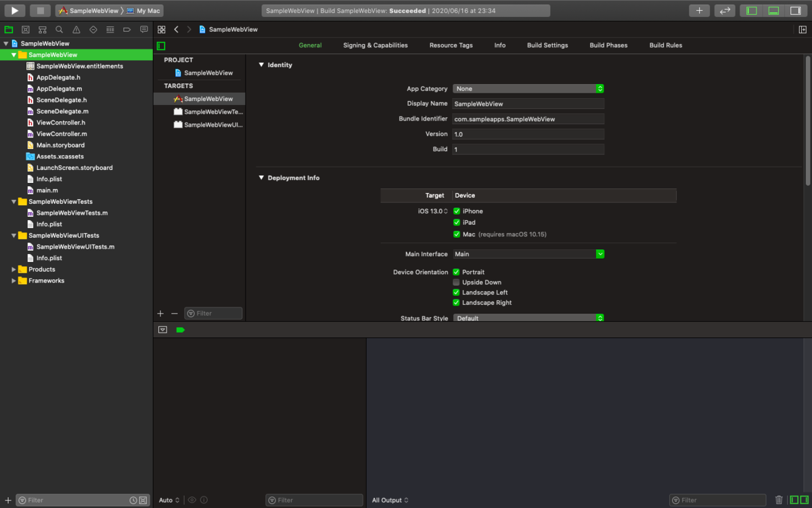Open the breakpoint navigator
The width and height of the screenshot is (812, 508).
tap(127, 30)
